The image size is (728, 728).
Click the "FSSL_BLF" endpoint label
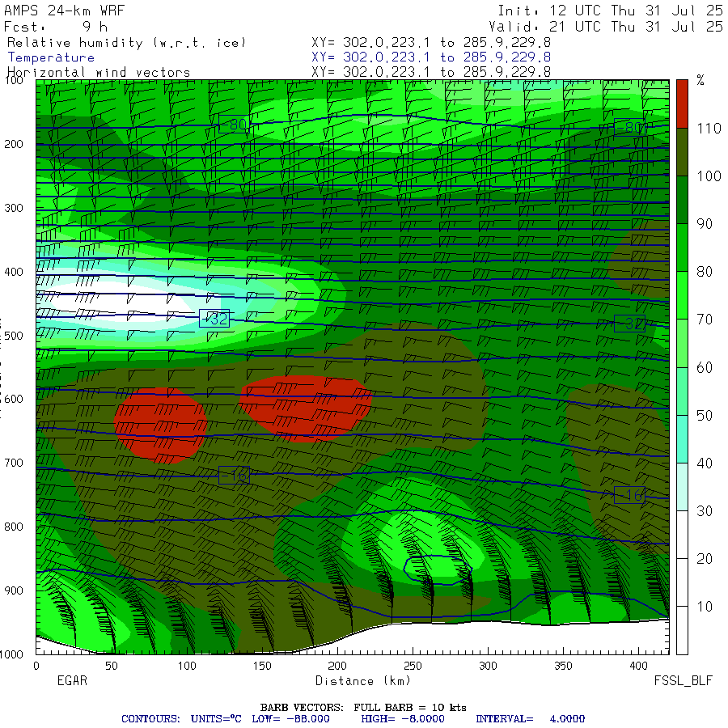pos(683,681)
